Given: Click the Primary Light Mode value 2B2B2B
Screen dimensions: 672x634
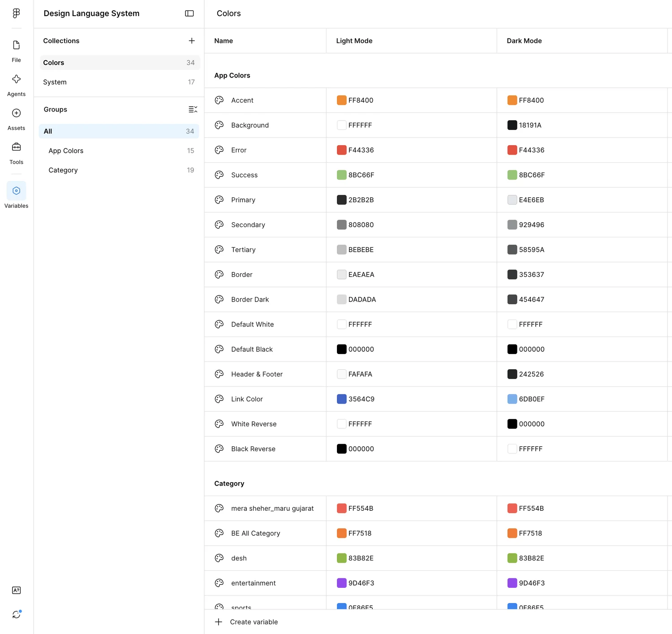Looking at the screenshot, I should (361, 200).
